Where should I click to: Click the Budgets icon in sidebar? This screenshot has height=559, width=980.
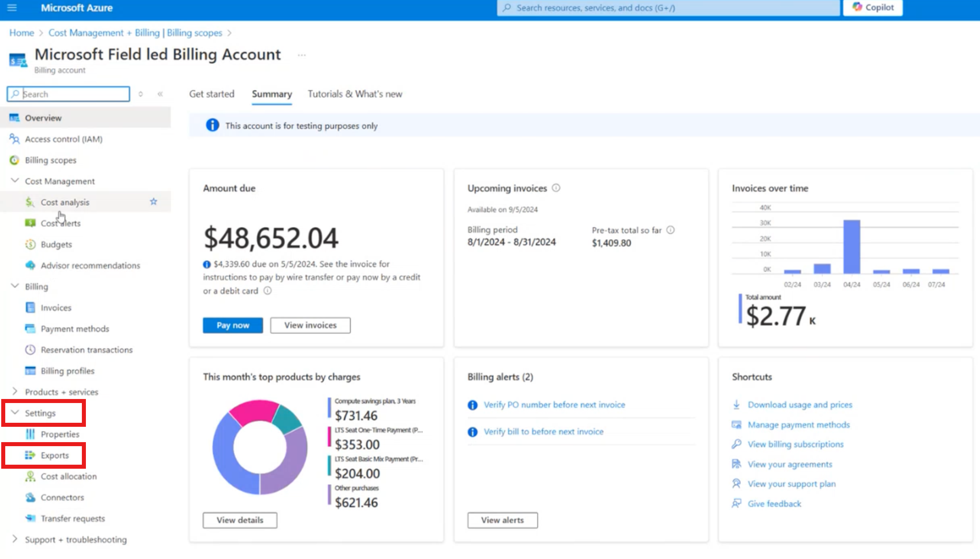tap(30, 244)
